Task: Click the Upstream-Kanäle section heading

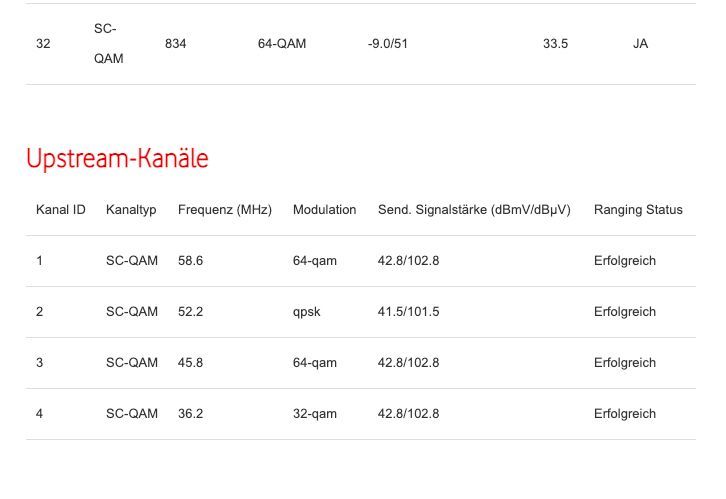Action: point(117,159)
